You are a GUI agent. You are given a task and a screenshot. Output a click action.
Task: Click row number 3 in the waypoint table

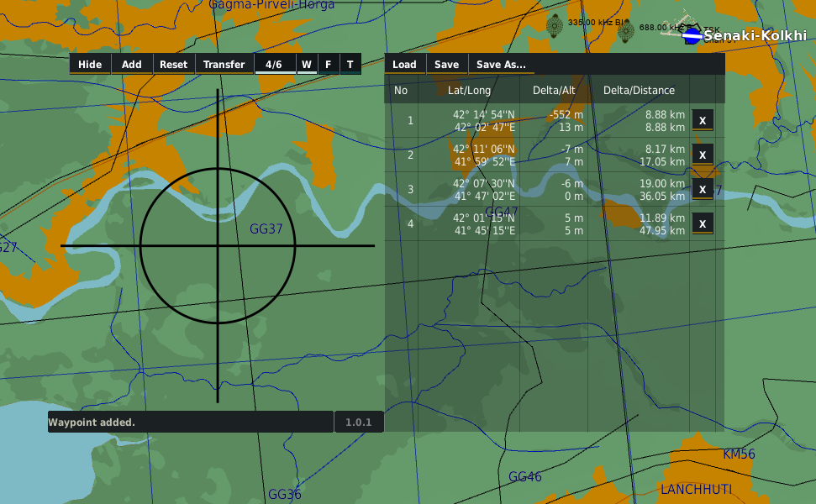[411, 189]
